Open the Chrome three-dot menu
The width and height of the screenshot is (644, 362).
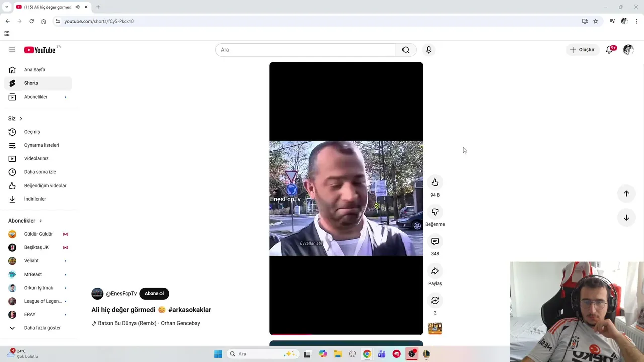637,21
